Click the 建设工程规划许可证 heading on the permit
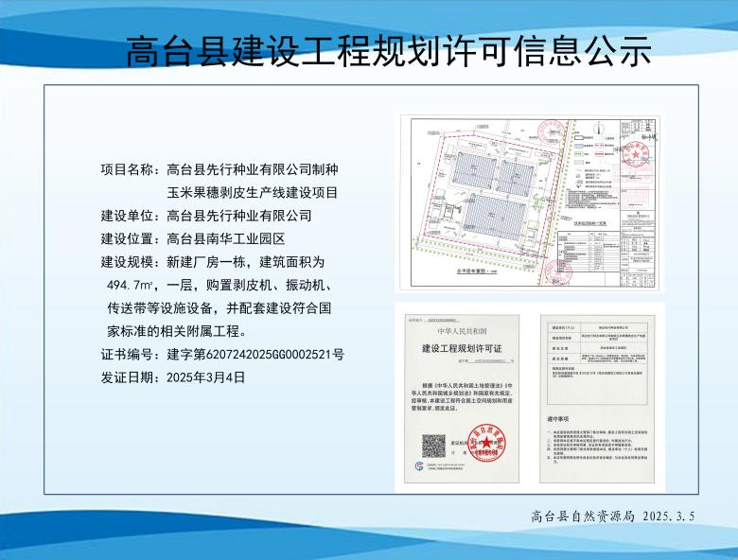 pyautogui.click(x=462, y=349)
